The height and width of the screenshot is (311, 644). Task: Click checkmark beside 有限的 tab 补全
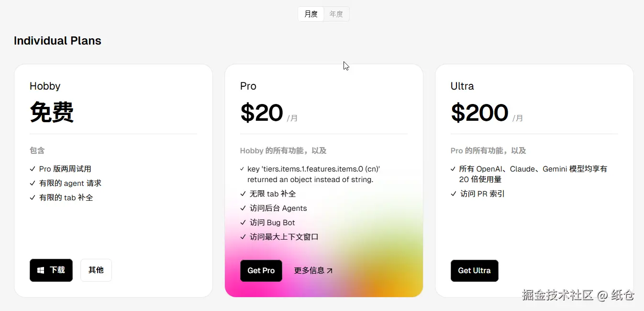[x=33, y=198]
